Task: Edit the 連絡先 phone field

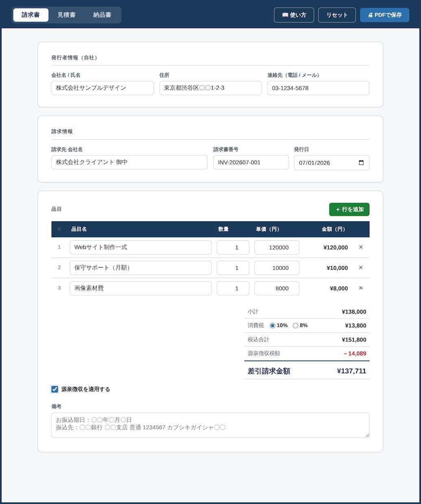Action: pyautogui.click(x=318, y=88)
